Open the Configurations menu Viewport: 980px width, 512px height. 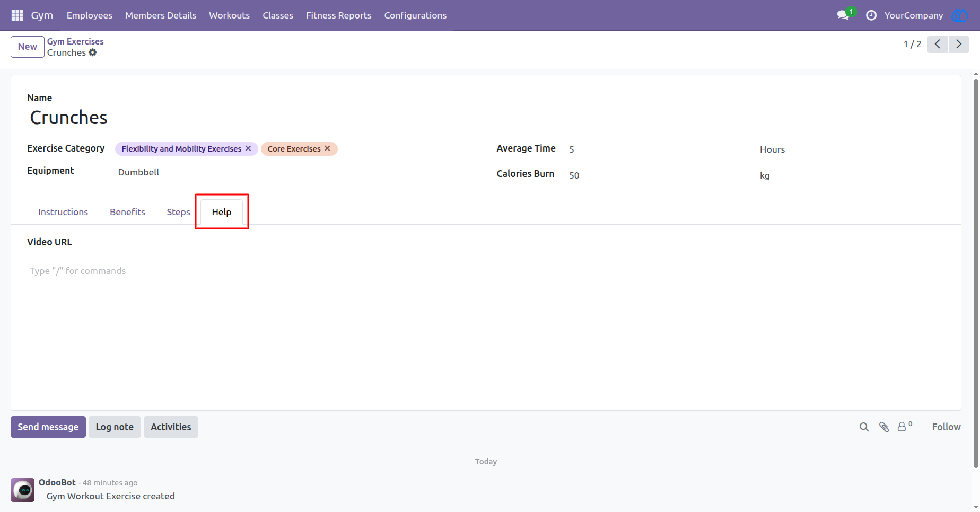tap(415, 15)
